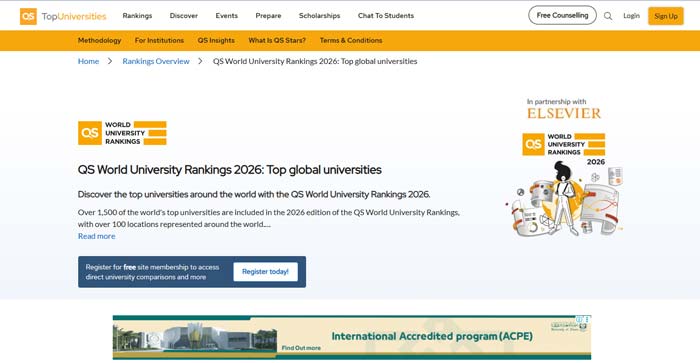Click the Free Counselling button
The width and height of the screenshot is (700, 363).
[x=562, y=15]
